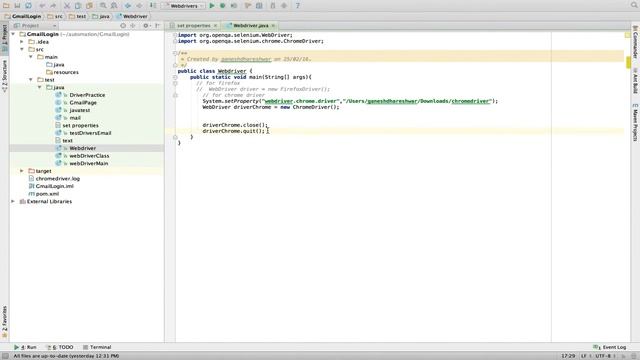
Task: Click the Redo arrow icon
Action: [x=53, y=6]
